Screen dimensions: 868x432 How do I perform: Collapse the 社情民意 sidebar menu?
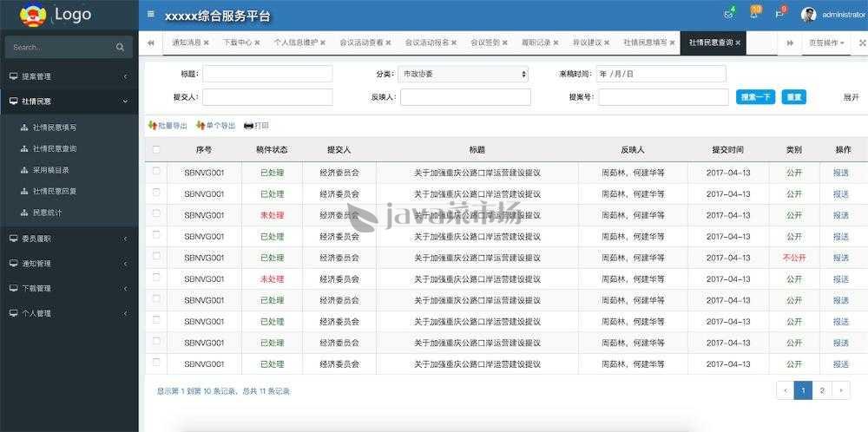point(69,101)
